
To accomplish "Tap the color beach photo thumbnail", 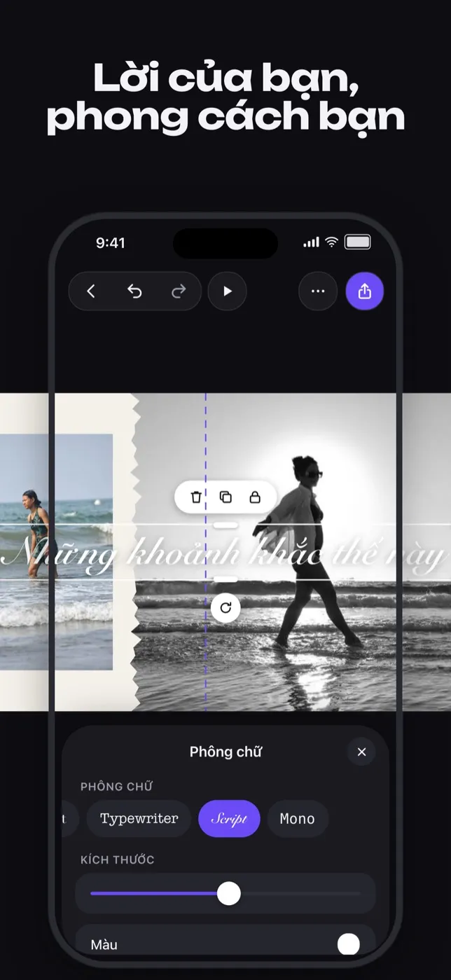I will 56,551.
